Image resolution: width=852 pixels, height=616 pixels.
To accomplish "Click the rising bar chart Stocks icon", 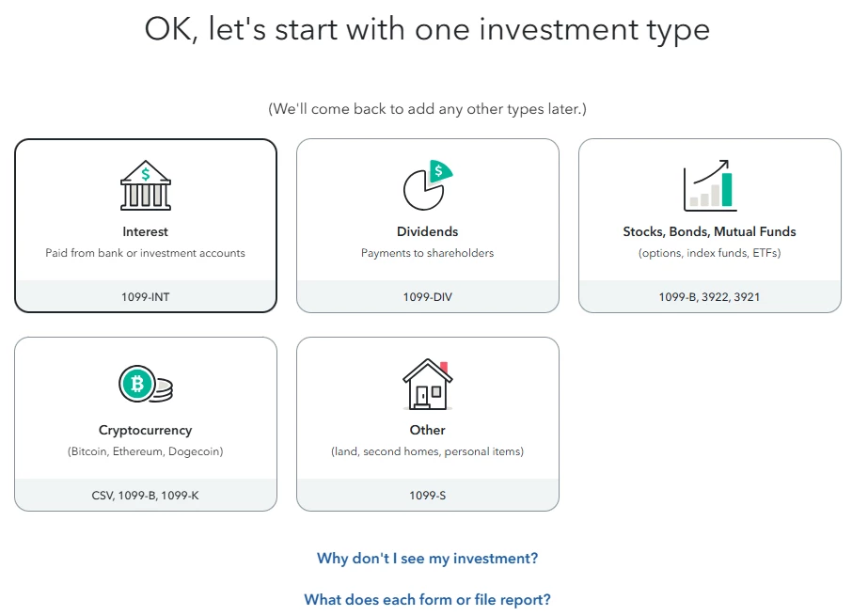I will pos(710,185).
